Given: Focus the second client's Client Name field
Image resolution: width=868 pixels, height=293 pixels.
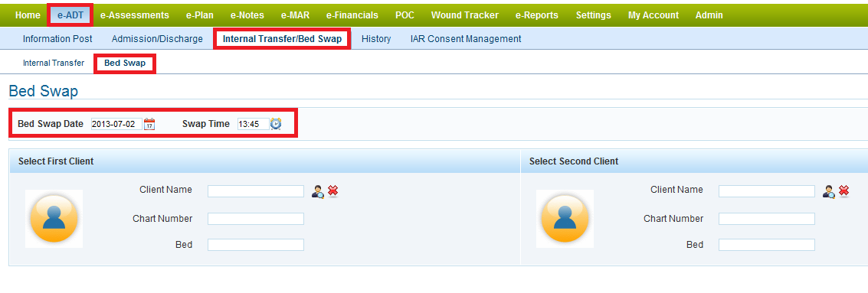Looking at the screenshot, I should click(x=767, y=191).
